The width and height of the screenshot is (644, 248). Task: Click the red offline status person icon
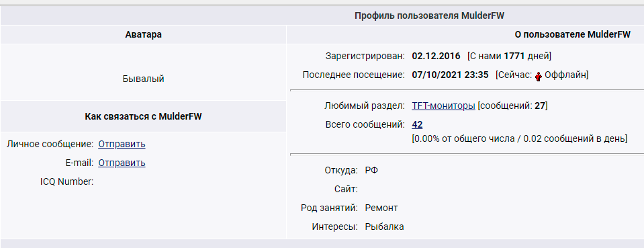point(538,76)
